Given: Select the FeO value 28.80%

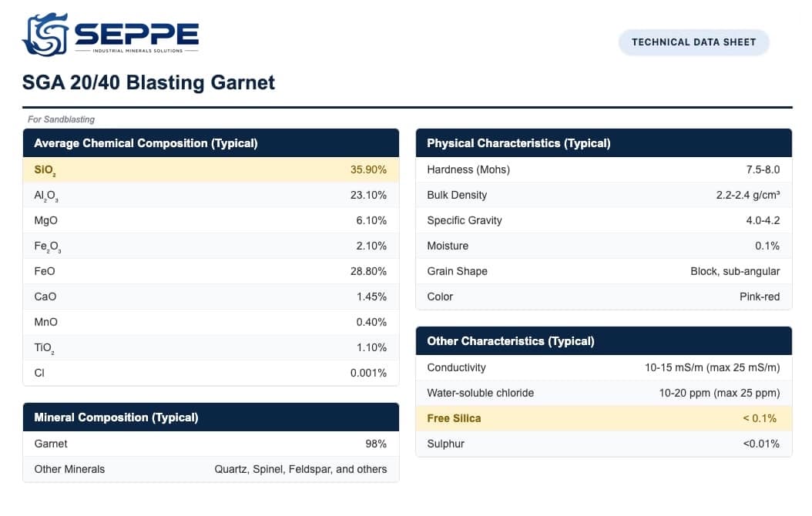Looking at the screenshot, I should [x=368, y=271].
